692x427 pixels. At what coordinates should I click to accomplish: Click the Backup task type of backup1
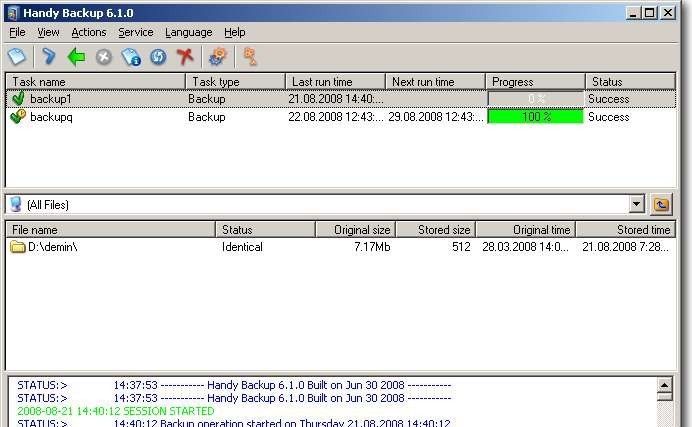coord(207,98)
